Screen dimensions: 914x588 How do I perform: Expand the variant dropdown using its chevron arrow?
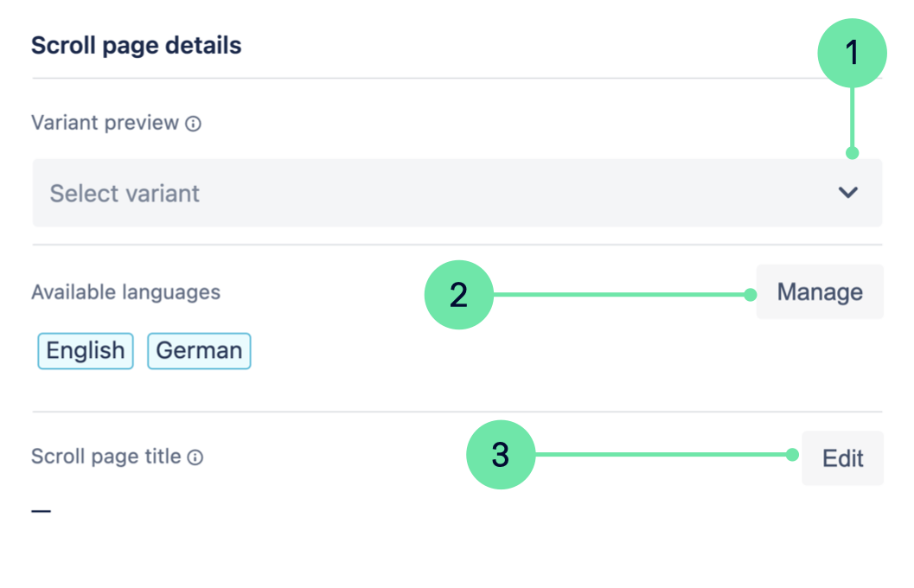[848, 193]
